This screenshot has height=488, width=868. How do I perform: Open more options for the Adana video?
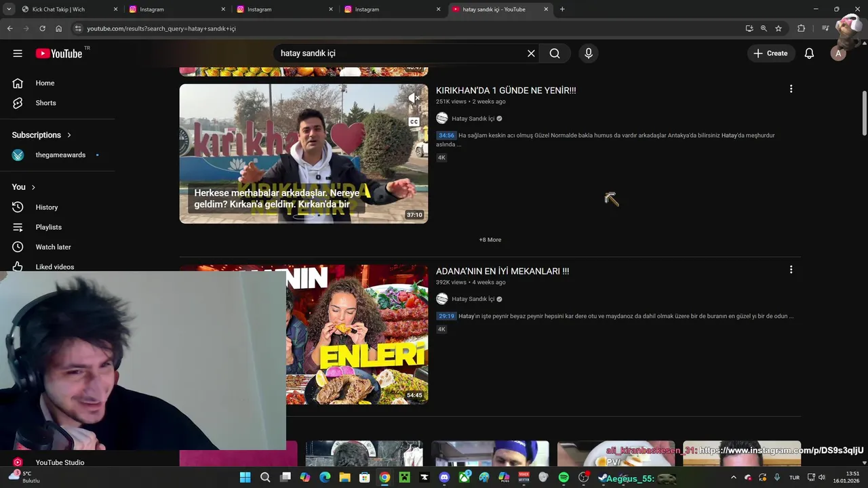pos(791,270)
